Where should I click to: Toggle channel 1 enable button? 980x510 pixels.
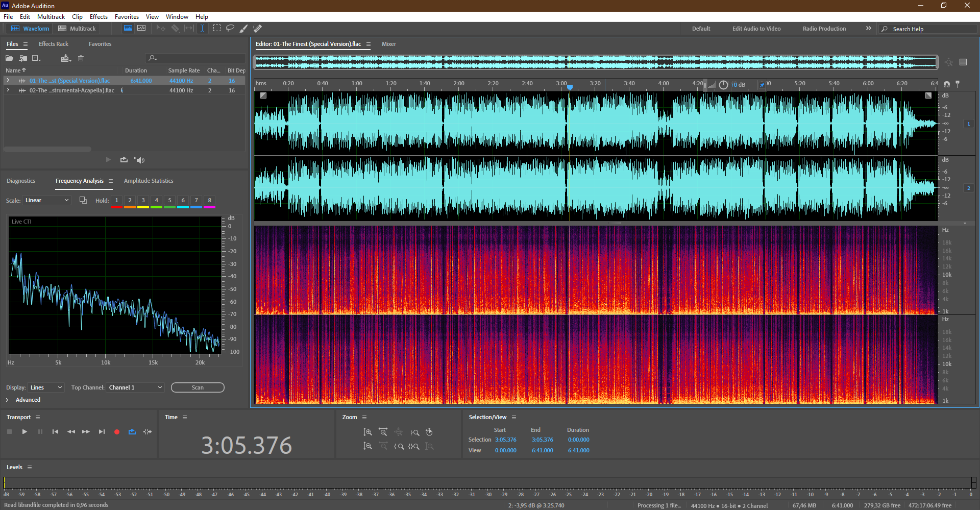[969, 124]
